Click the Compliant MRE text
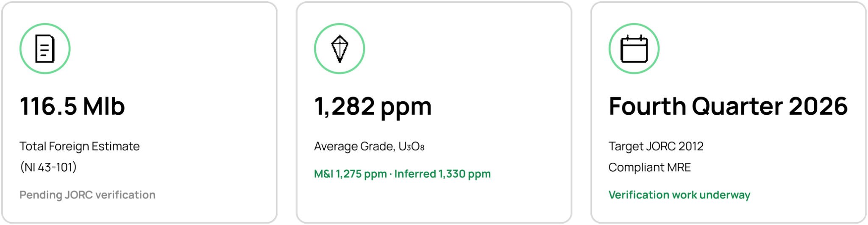 [x=650, y=167]
